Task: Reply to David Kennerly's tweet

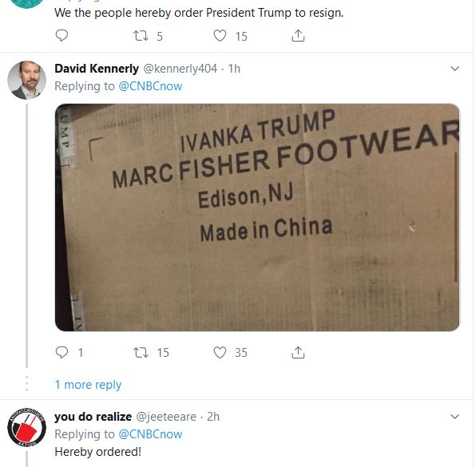Action: 61,352
